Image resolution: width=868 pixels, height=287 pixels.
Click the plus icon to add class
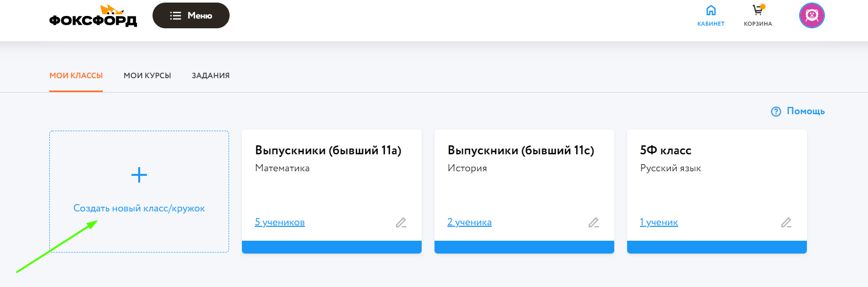[x=139, y=175]
